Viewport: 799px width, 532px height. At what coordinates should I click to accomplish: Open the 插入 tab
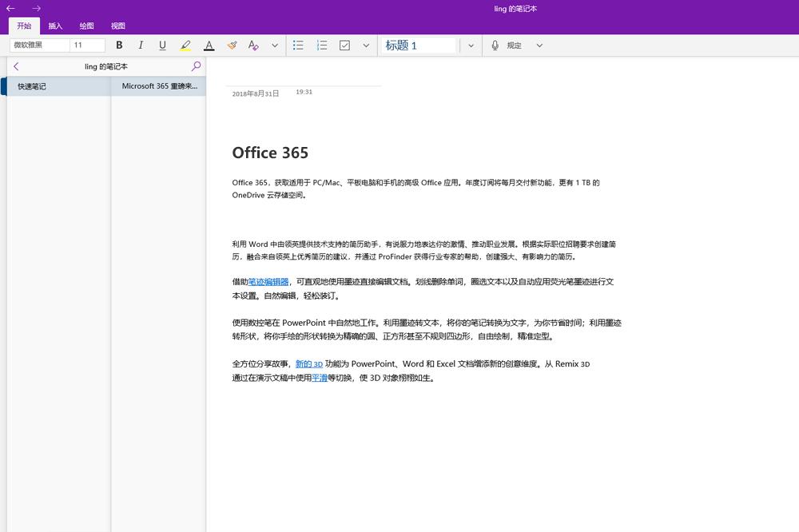[x=55, y=26]
